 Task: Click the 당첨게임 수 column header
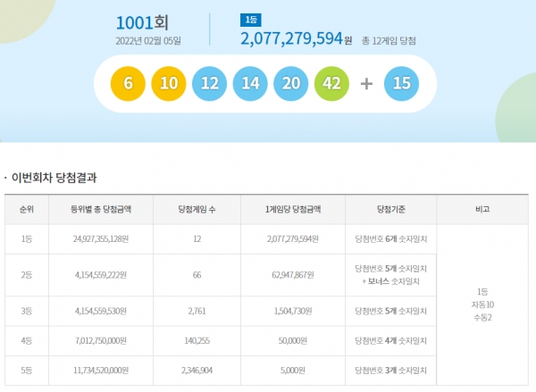tap(197, 209)
